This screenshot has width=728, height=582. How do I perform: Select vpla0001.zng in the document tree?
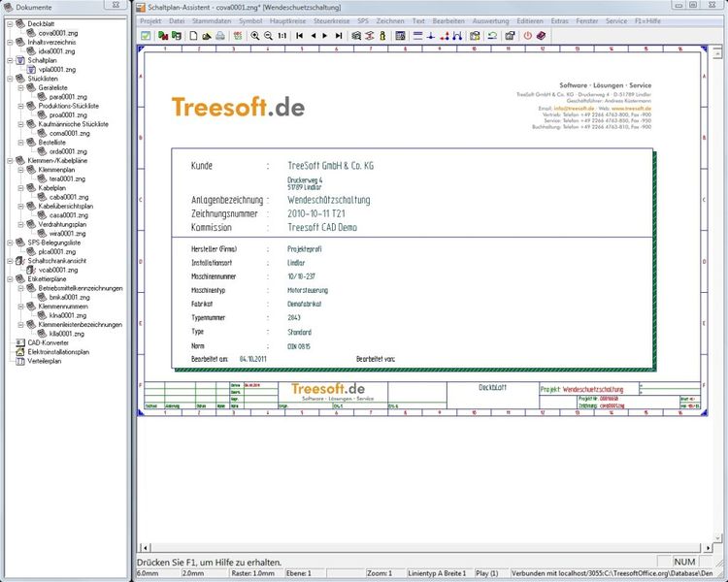point(57,70)
